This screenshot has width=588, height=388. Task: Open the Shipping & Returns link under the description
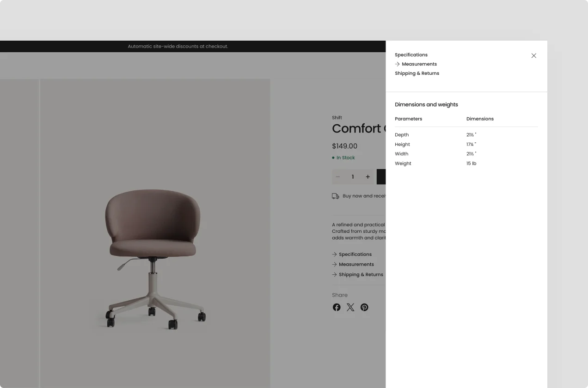(x=361, y=275)
